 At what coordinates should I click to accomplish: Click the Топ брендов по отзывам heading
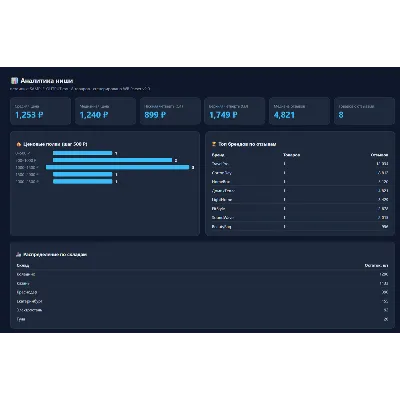coord(247,144)
